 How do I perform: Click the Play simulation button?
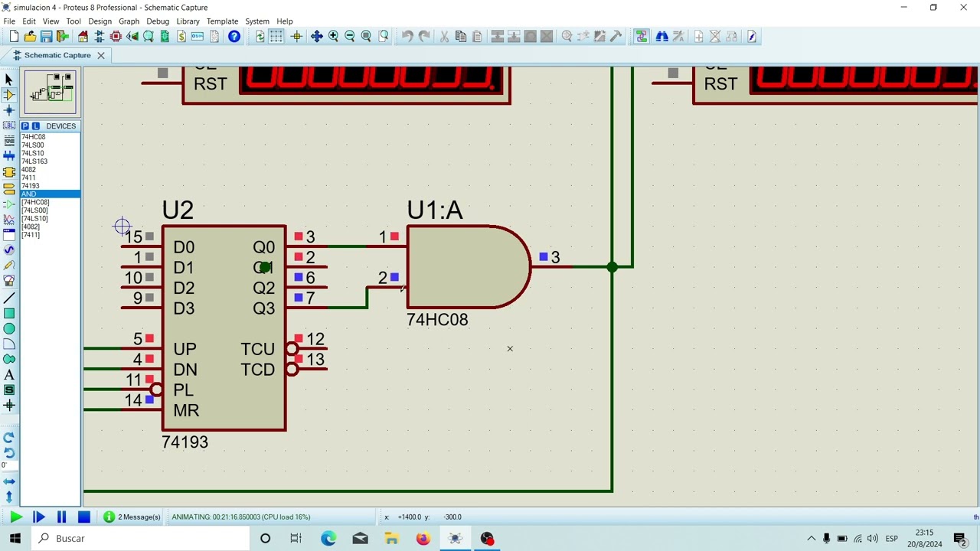tap(15, 517)
